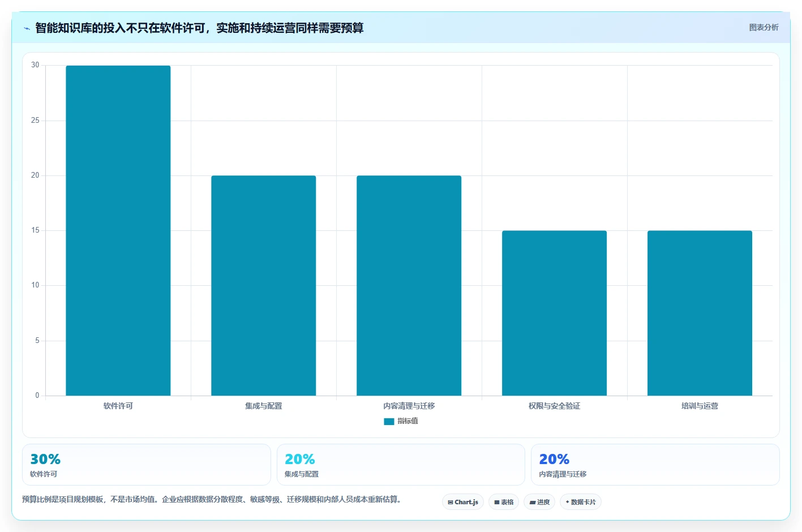The height and width of the screenshot is (532, 802).
Task: Click the chart title about 智能知识库的投入
Action: coord(199,28)
